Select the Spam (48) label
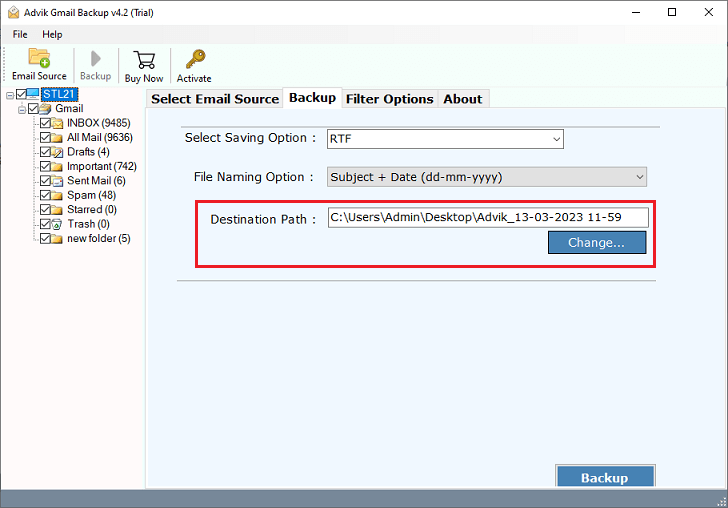728x508 pixels. pyautogui.click(x=91, y=195)
